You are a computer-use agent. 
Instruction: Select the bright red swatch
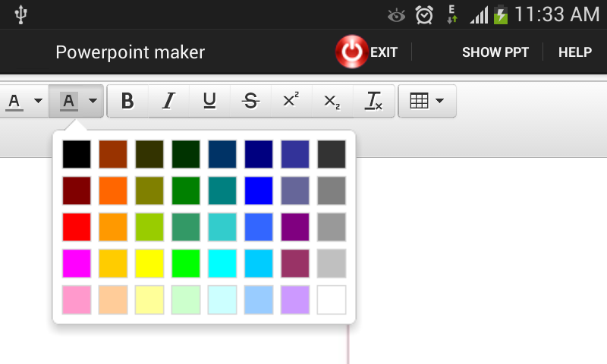point(77,227)
